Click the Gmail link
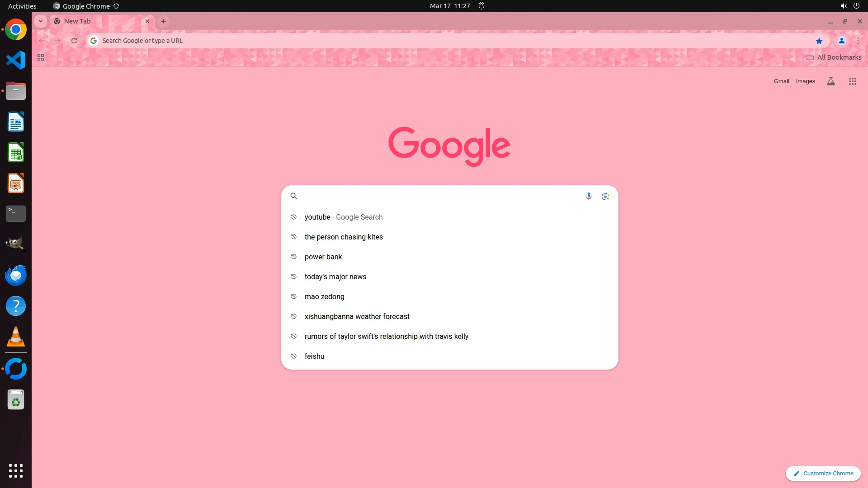 tap(781, 81)
